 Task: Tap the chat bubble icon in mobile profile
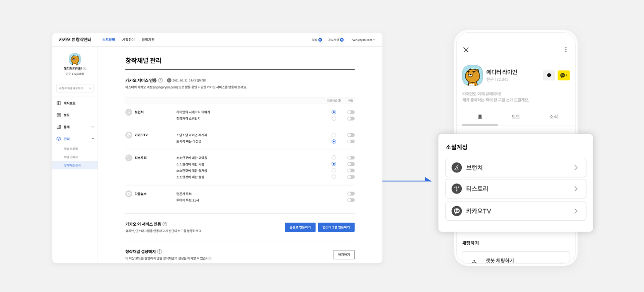pyautogui.click(x=549, y=75)
